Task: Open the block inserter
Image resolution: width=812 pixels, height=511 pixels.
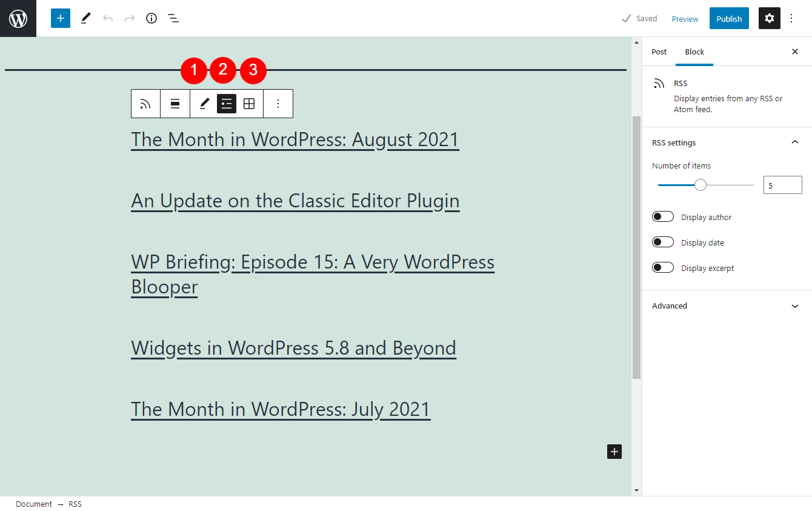Action: [x=60, y=18]
